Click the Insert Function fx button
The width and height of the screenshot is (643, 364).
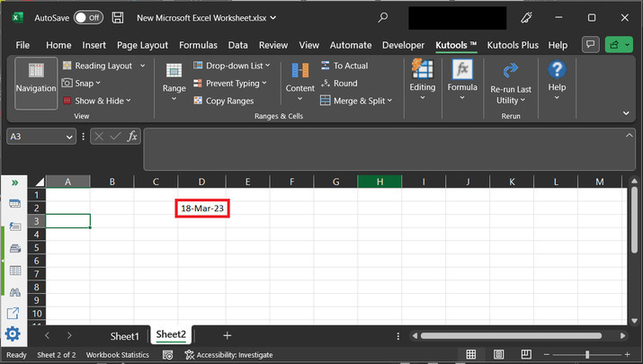(x=131, y=137)
